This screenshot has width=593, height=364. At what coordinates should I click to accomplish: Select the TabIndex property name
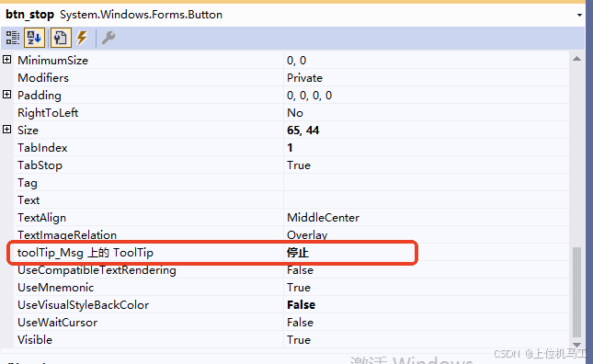(42, 148)
